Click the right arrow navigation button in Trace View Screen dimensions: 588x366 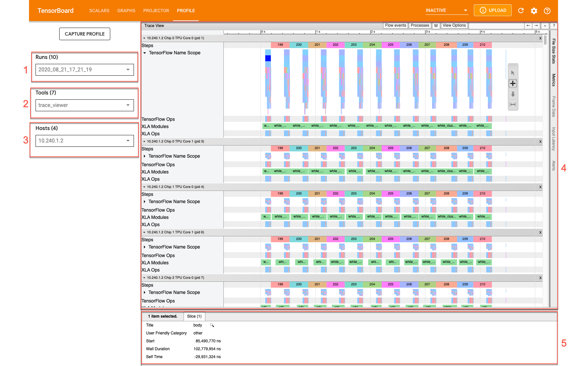coord(536,25)
